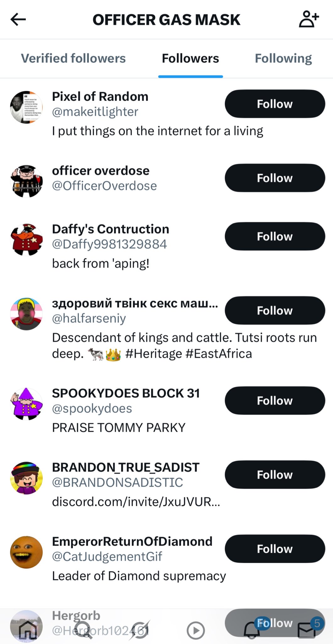Open Grok from the bottom bar
This screenshot has width=333, height=644.
[140, 630]
